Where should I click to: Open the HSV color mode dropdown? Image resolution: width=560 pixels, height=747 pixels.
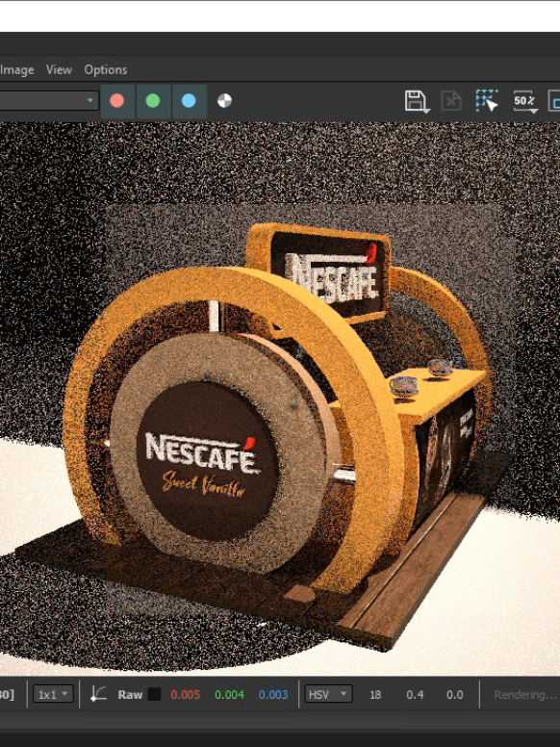[328, 694]
